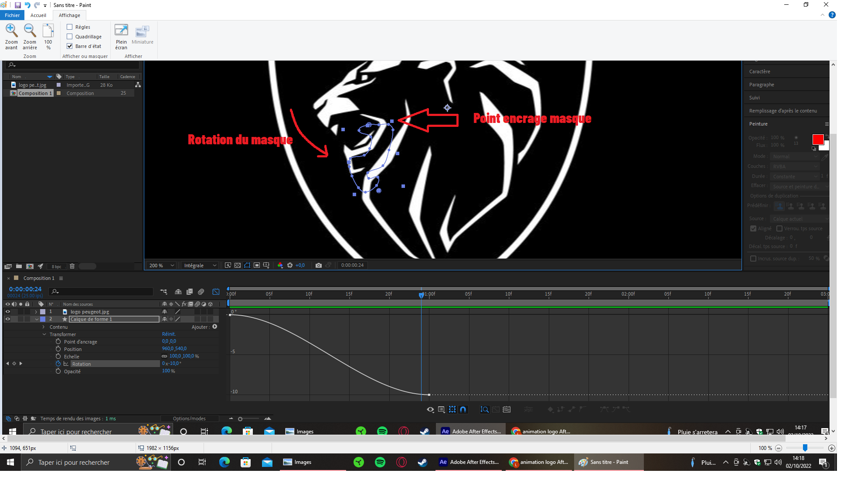
Task: Switch Paint to Plein écran view
Action: click(121, 37)
